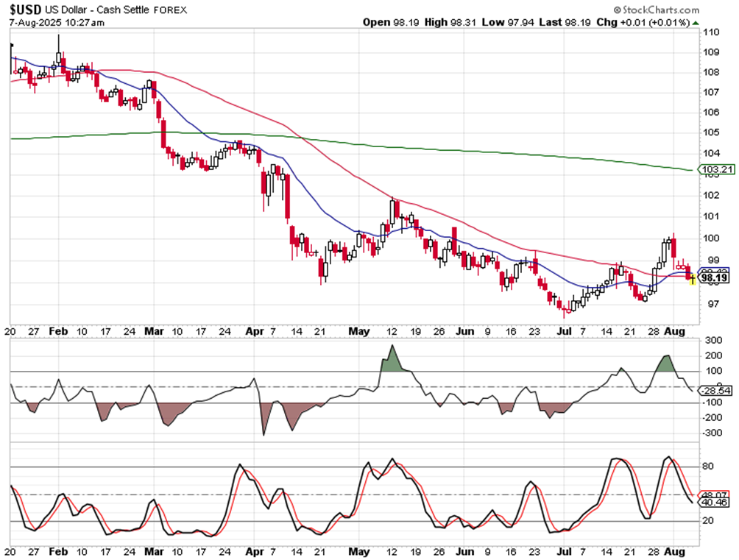Click the 98.19 last price tag
739x560 pixels.
click(x=714, y=279)
